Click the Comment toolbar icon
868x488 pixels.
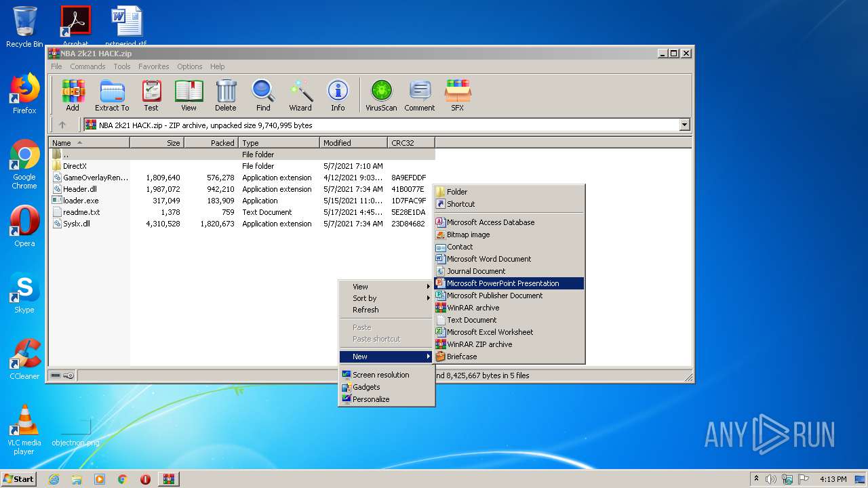pyautogui.click(x=420, y=96)
